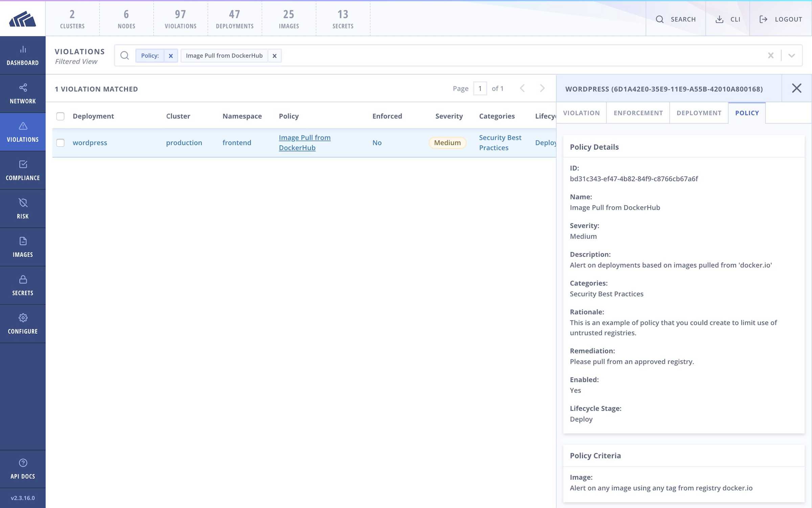Open the Images file section
The height and width of the screenshot is (508, 812).
point(23,247)
